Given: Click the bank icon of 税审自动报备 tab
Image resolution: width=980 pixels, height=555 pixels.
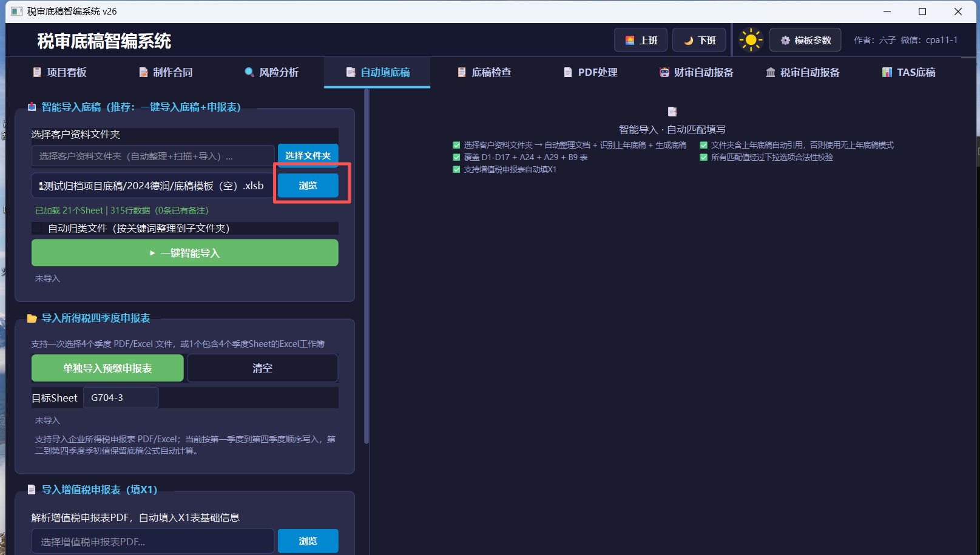Looking at the screenshot, I should [771, 72].
